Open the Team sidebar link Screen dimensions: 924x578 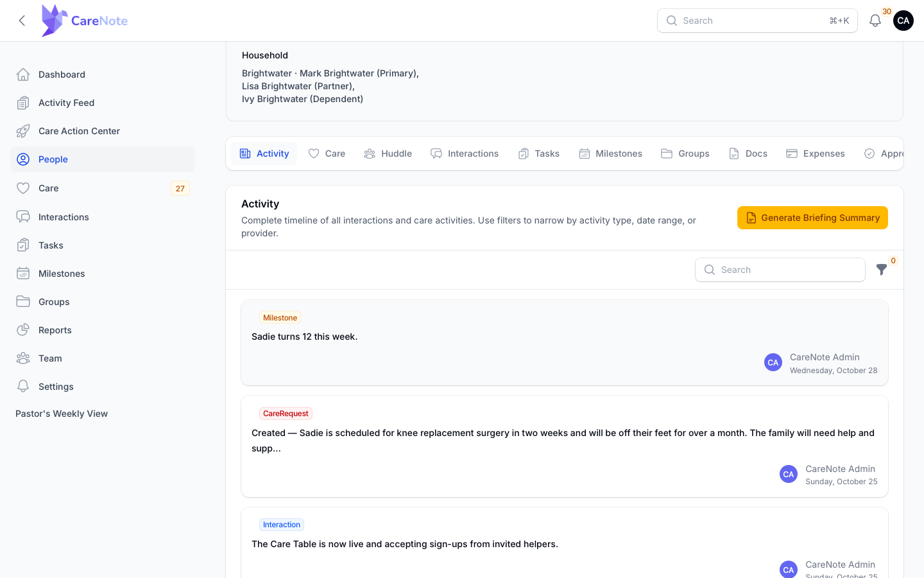(103, 358)
